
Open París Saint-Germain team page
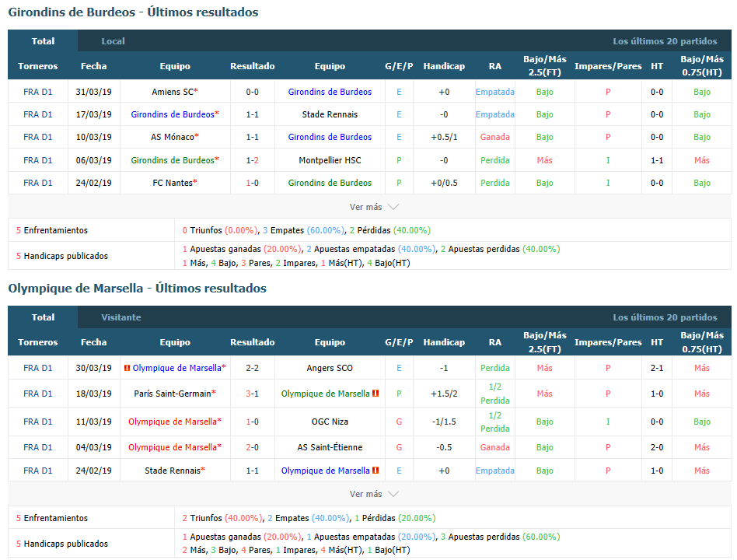click(173, 394)
